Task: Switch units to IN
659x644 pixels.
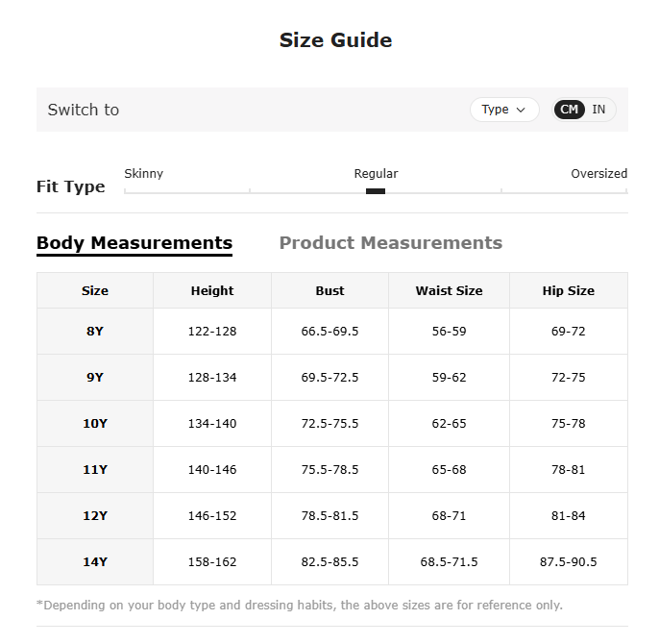Action: 598,110
